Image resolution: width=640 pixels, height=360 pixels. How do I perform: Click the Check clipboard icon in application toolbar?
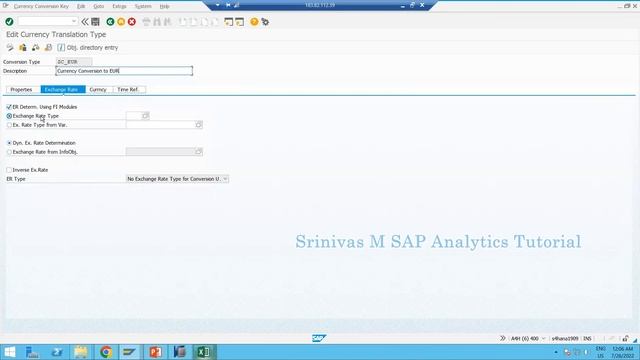(23, 47)
